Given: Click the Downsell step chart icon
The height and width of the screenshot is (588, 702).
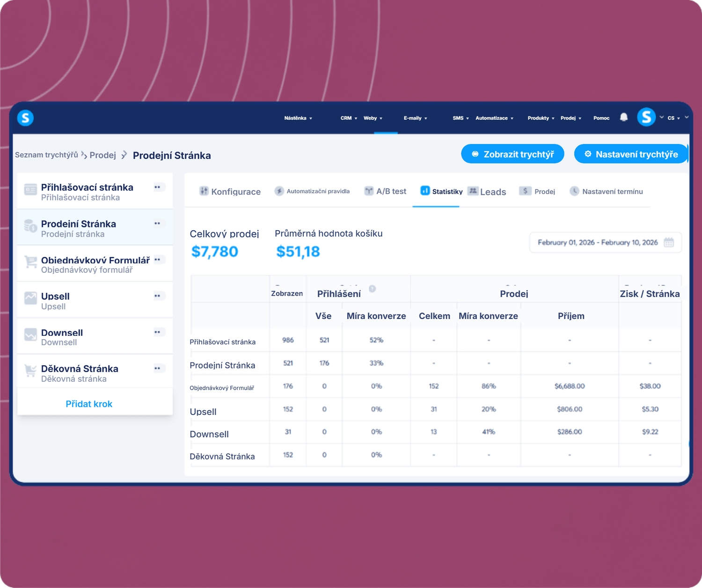Looking at the screenshot, I should pyautogui.click(x=30, y=334).
